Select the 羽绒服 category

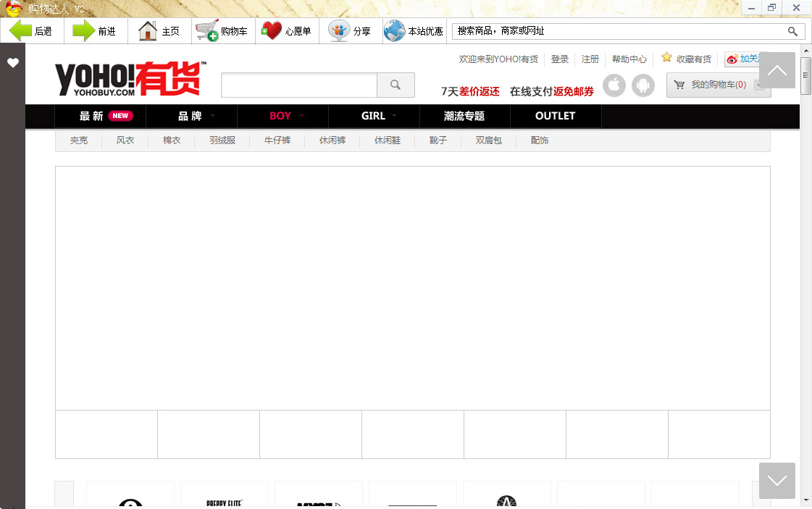(222, 140)
